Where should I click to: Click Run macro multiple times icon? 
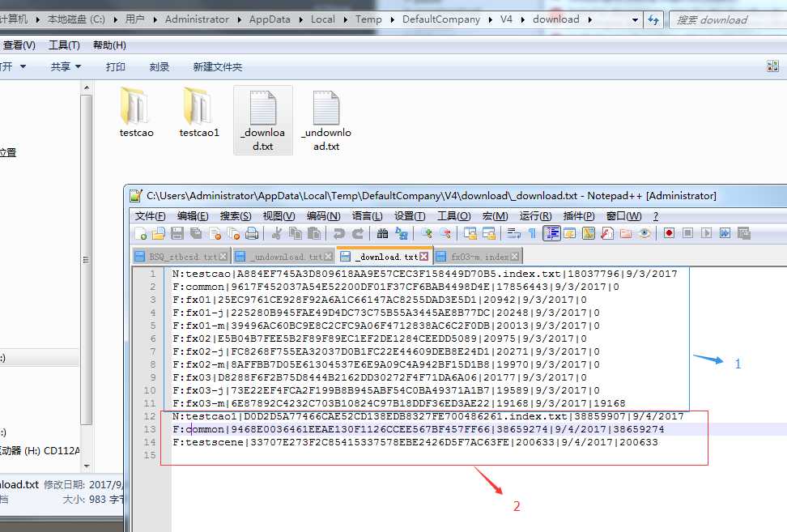click(725, 233)
